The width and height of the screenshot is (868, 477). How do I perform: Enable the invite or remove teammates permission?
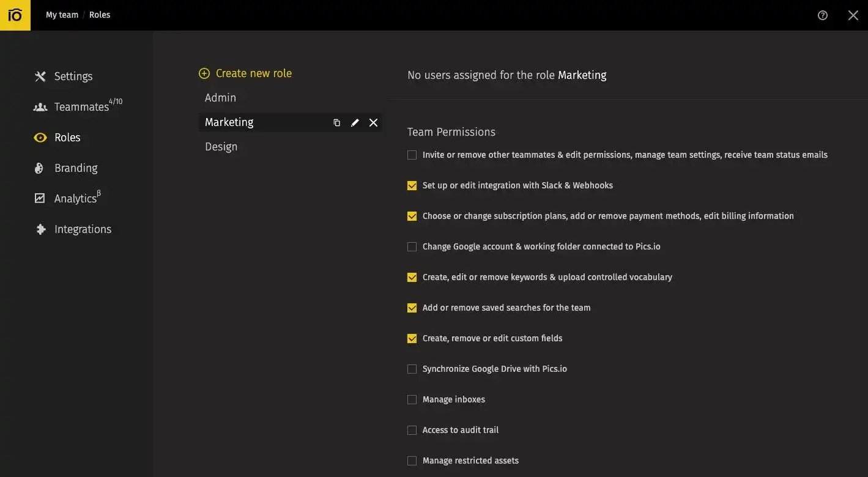click(412, 155)
